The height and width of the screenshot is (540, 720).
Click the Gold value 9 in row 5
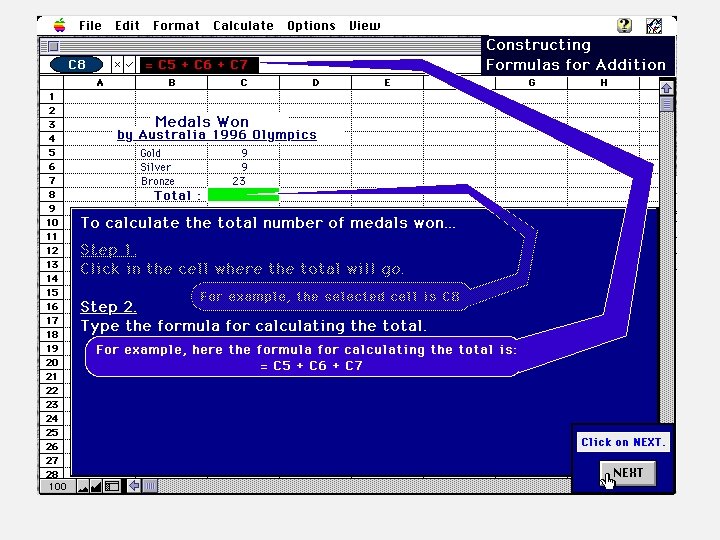coord(243,153)
